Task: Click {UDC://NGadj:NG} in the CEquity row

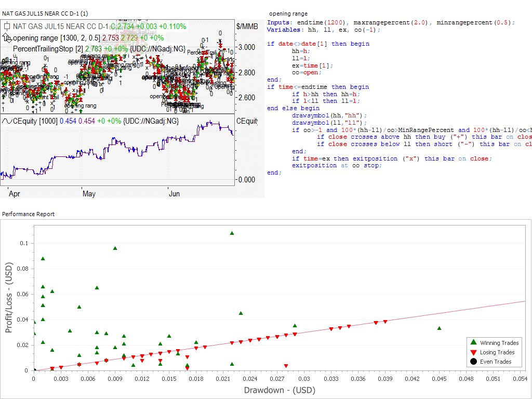Action: coord(151,121)
